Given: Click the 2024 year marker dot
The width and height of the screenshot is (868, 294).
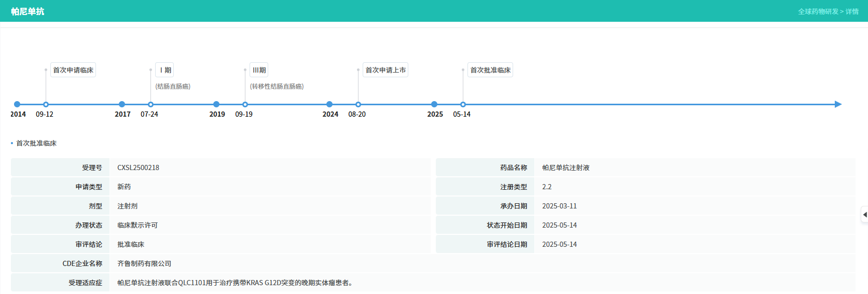Looking at the screenshot, I should 329,104.
